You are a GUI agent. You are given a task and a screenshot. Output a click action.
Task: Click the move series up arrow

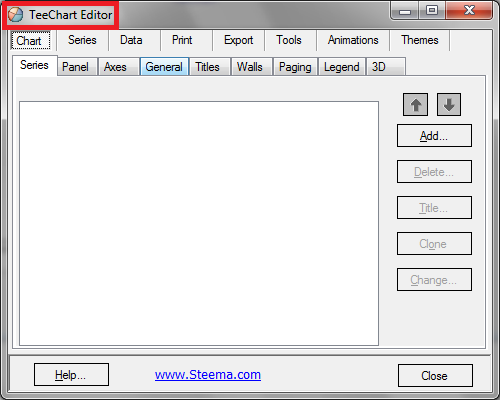click(x=415, y=105)
